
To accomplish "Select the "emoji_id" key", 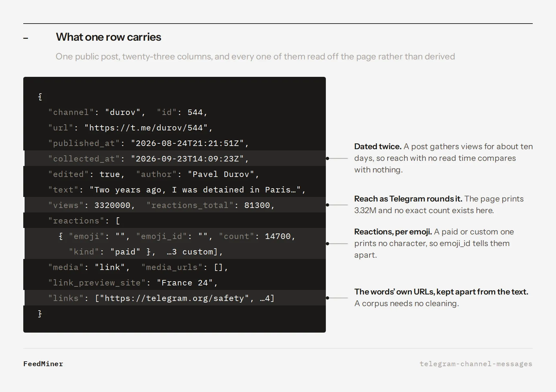I will [x=162, y=236].
